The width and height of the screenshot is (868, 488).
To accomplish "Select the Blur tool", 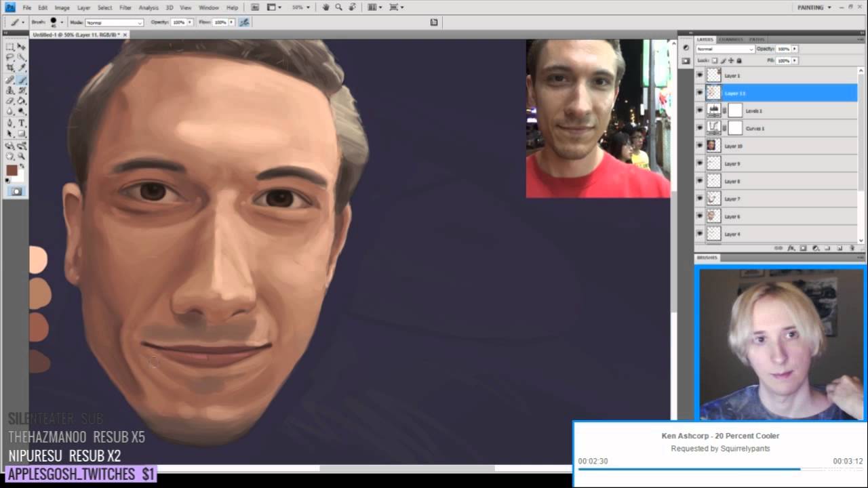I will tap(10, 112).
